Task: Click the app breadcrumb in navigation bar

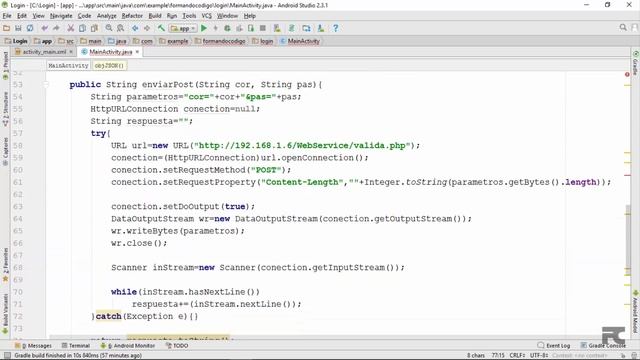Action: pyautogui.click(x=43, y=41)
